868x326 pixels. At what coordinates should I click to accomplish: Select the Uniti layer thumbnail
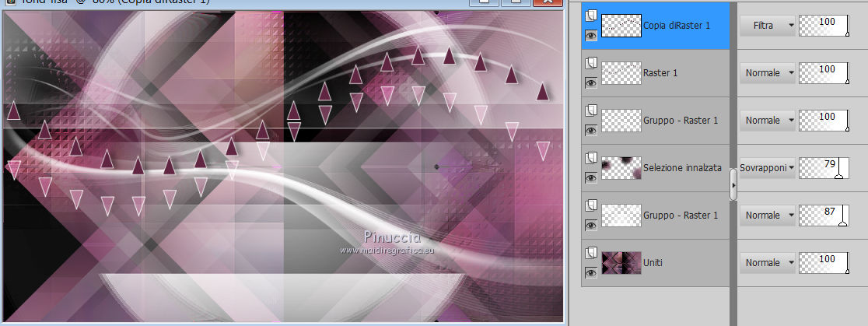pyautogui.click(x=621, y=263)
